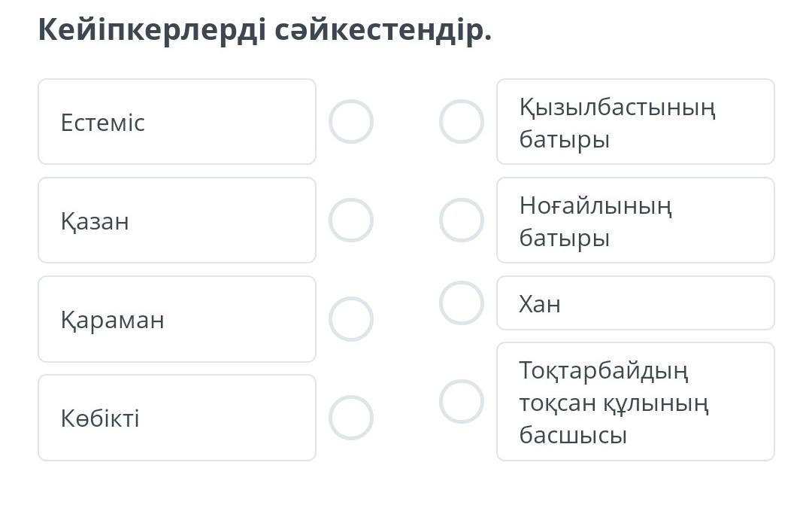Screen dimensions: 812x511
Task: Choose the circle beside the Көбікті card
Action: point(351,418)
